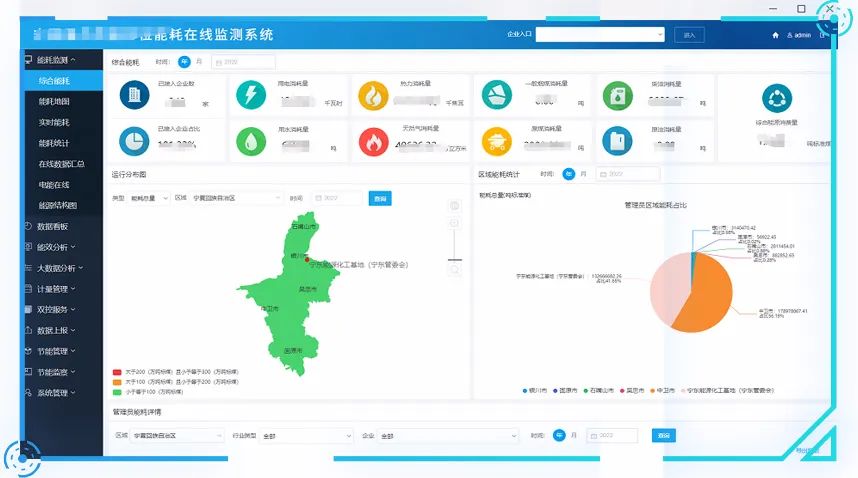The height and width of the screenshot is (478, 858).
Task: Click the green water drop icon
Action: click(x=251, y=141)
